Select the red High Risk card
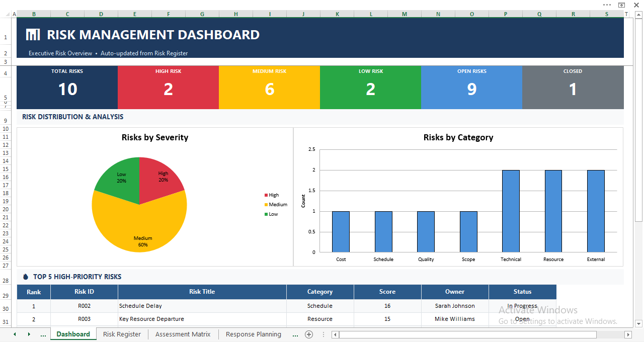Viewport: 644px width, 342px height. coord(169,88)
